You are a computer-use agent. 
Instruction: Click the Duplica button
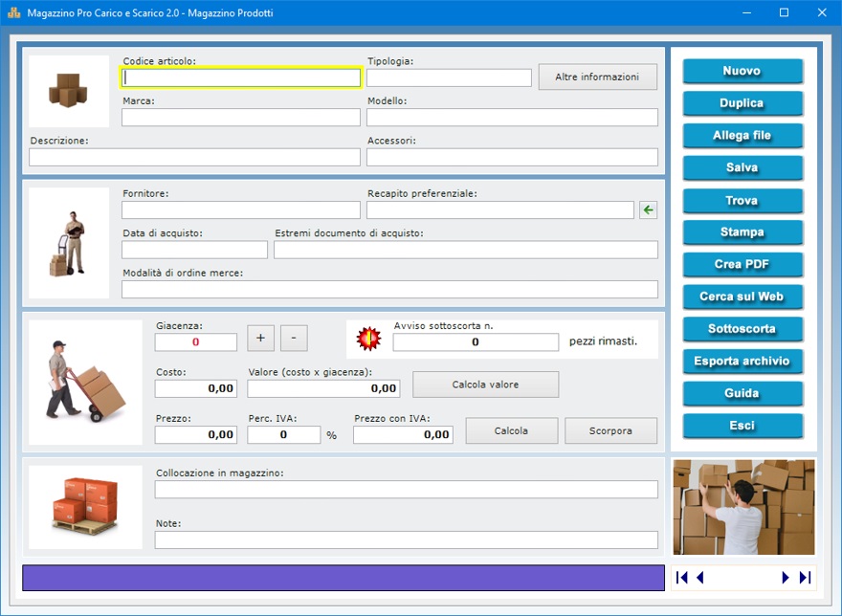coord(742,103)
